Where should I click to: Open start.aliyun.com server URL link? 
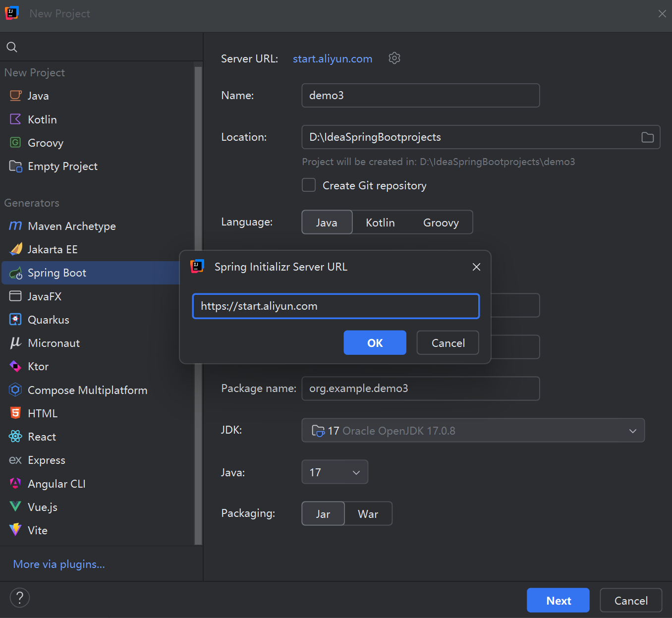coord(333,58)
